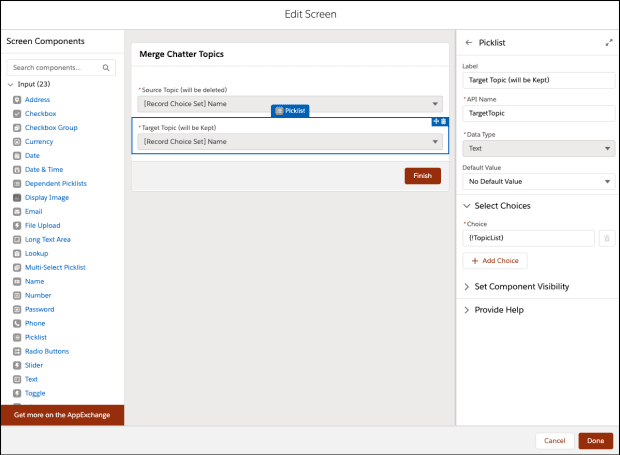Click the move handle on selected picklist
This screenshot has height=455, width=620.
point(436,121)
